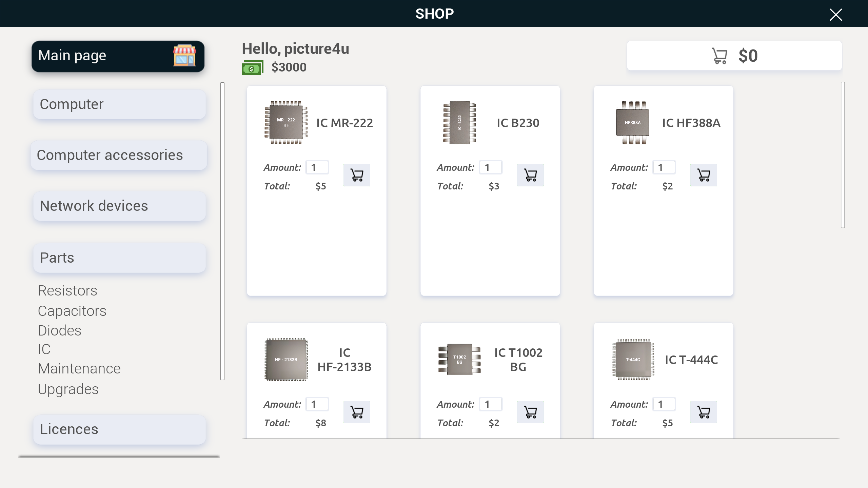Click the IC T-444C chip image
868x488 pixels.
633,360
